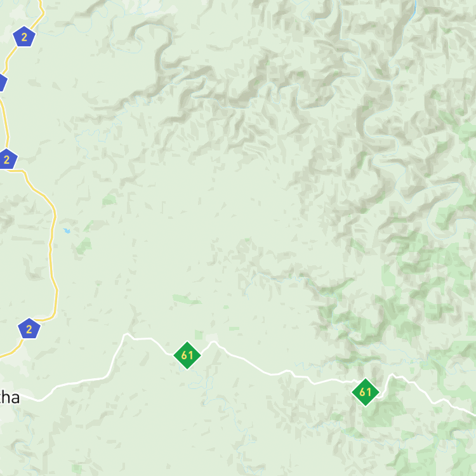
Task: Click the white road bend just east of the eastern 61 shield
Action: click(392, 376)
